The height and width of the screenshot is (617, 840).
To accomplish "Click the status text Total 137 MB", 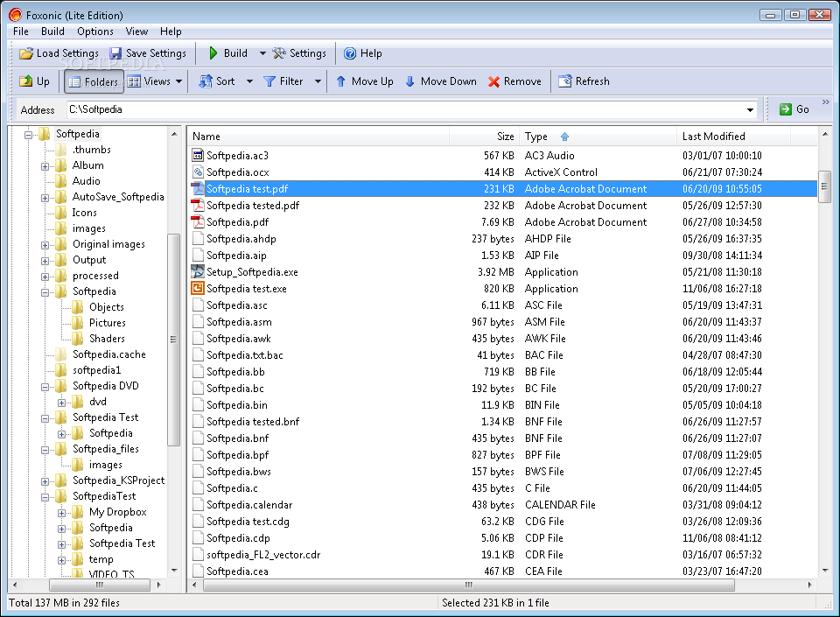I will [x=64, y=602].
